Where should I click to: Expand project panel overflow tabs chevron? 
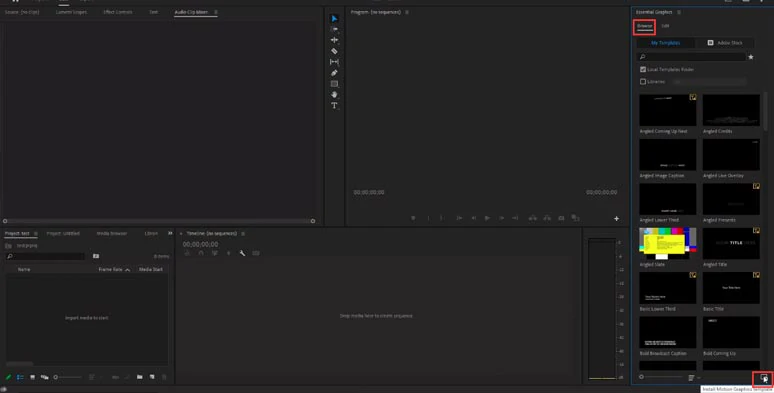pos(170,233)
